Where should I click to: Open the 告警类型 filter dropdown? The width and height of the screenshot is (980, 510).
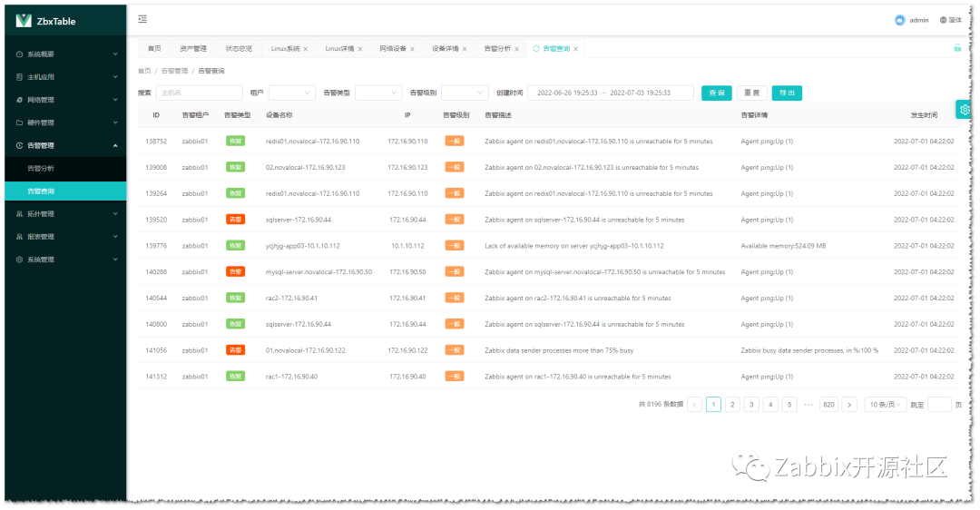[x=378, y=93]
